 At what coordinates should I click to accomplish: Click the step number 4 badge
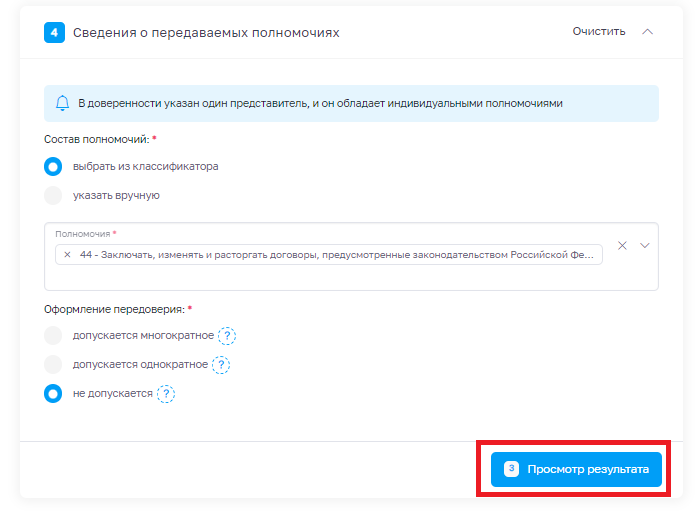54,32
